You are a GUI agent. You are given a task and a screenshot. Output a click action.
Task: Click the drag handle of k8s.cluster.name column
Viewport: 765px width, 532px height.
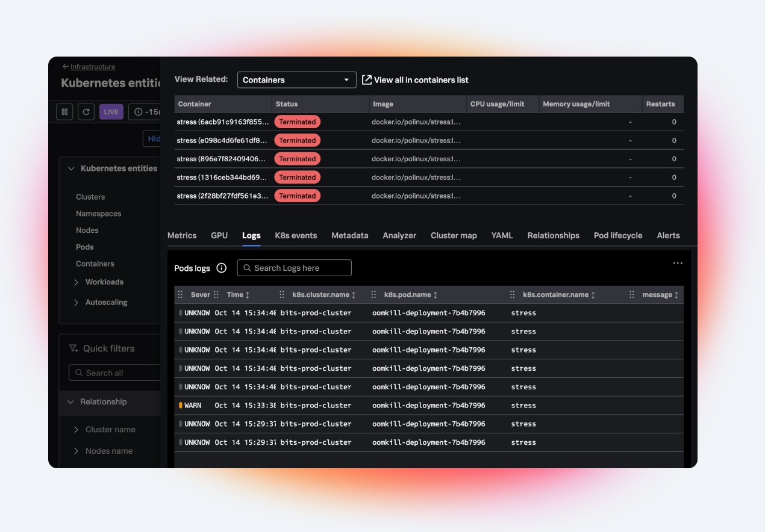click(x=282, y=295)
